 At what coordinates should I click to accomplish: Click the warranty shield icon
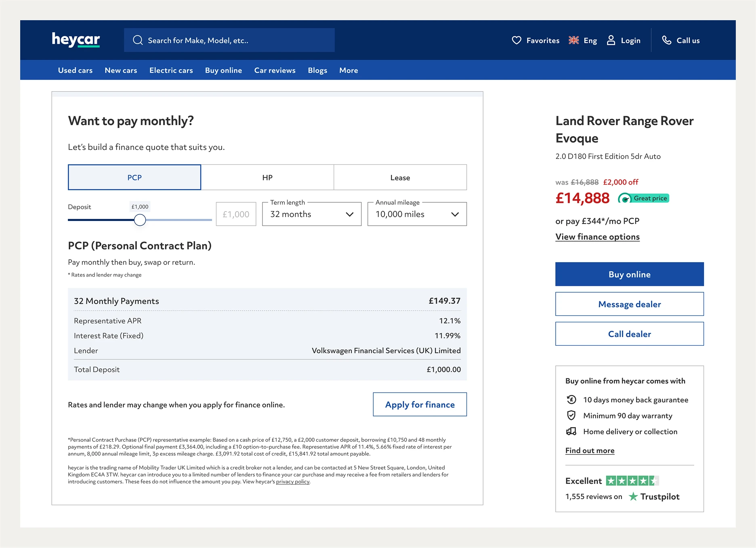571,416
